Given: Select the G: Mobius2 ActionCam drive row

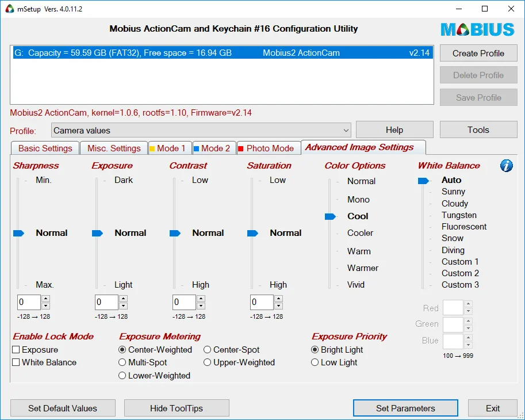Looking at the screenshot, I should tap(223, 53).
